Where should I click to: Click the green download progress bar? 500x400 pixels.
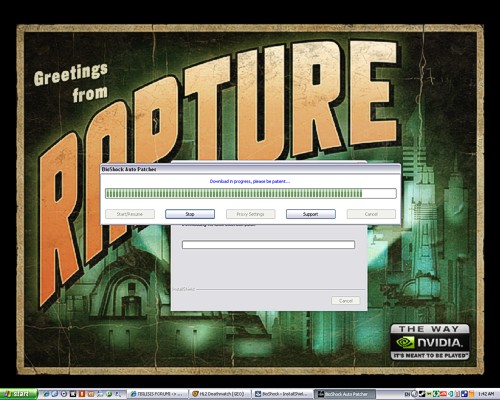coord(251,193)
